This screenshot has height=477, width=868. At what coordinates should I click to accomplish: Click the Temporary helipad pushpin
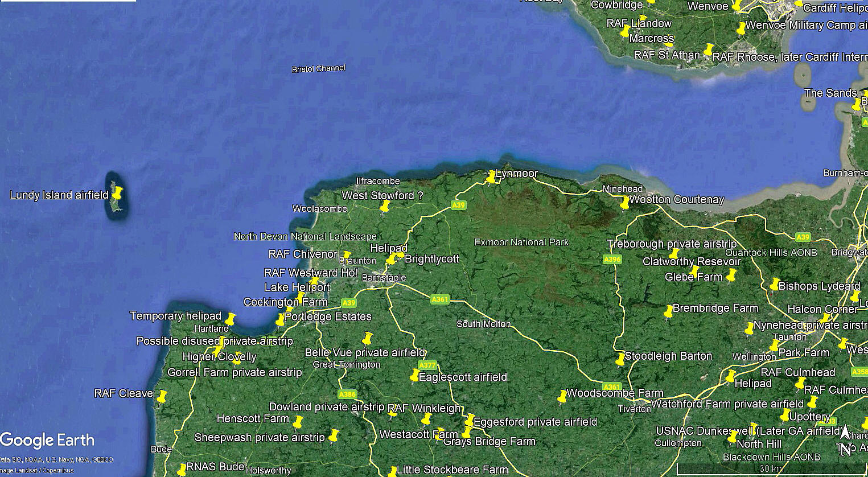(x=230, y=319)
